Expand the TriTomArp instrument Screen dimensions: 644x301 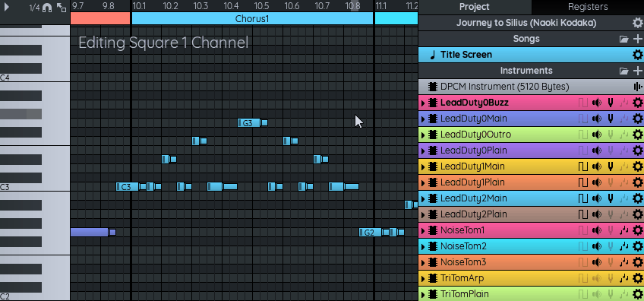tap(422, 278)
